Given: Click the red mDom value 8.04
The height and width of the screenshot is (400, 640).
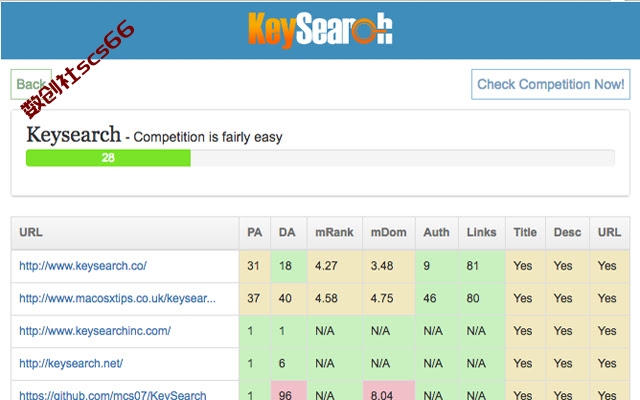Looking at the screenshot, I should (x=382, y=395).
